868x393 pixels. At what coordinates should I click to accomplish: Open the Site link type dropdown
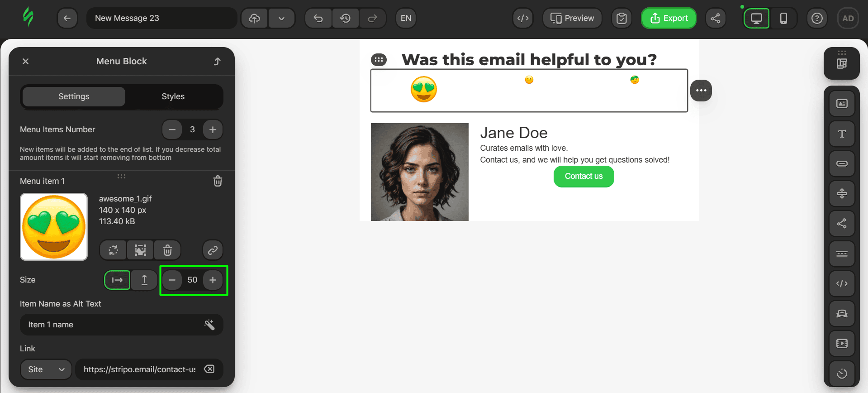46,369
